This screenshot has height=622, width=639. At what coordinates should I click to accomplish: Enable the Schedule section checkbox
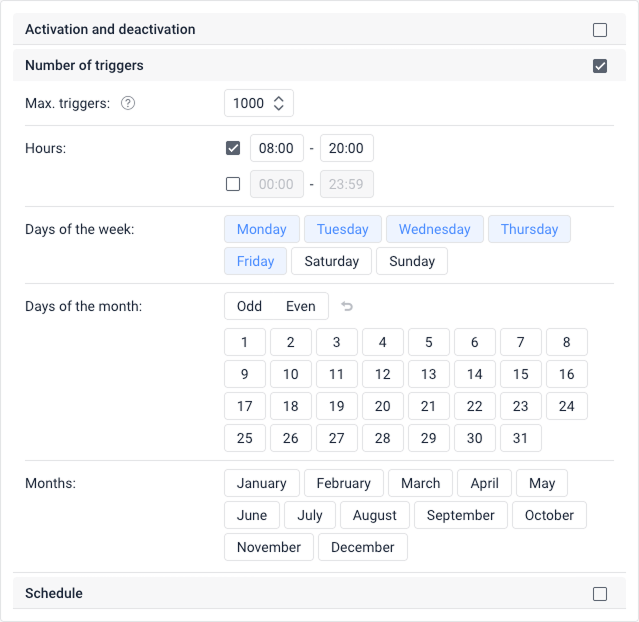[x=600, y=594]
